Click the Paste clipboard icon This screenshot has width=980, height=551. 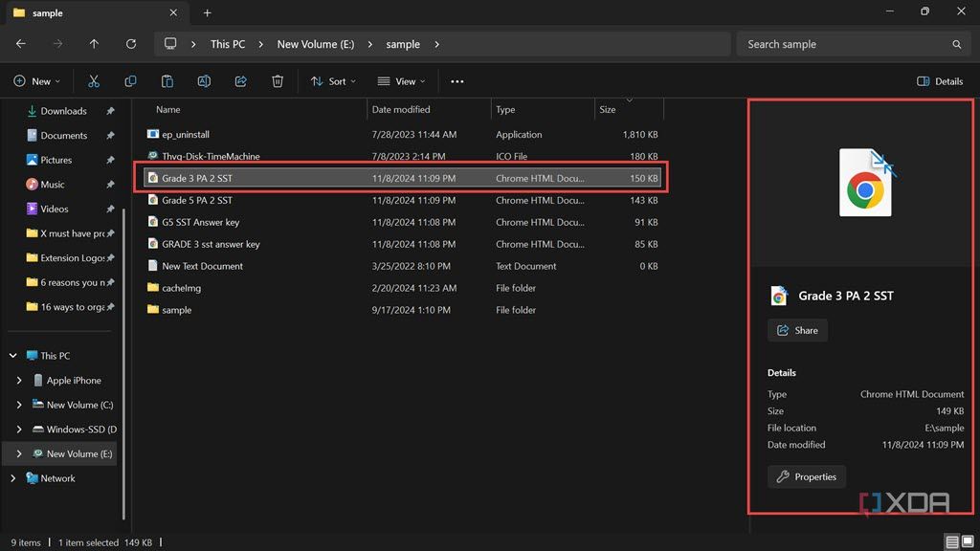[167, 81]
